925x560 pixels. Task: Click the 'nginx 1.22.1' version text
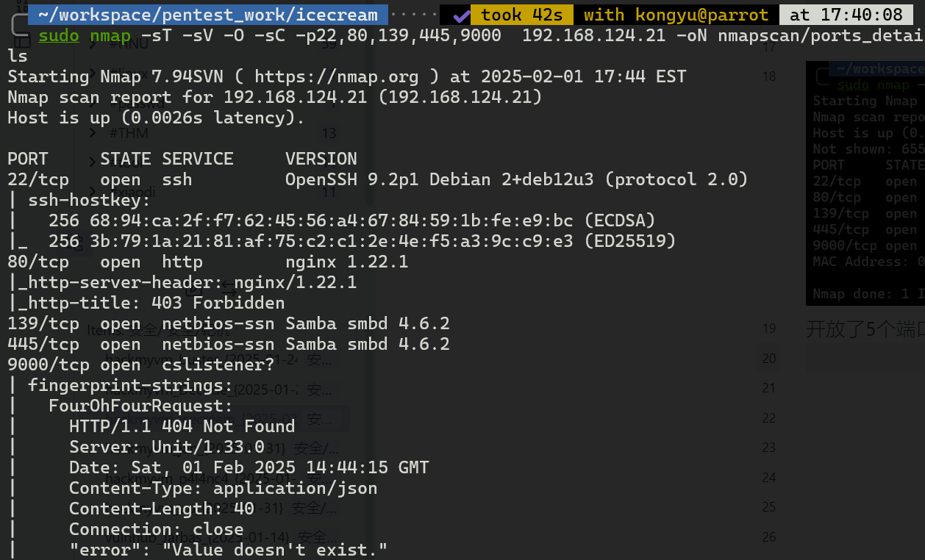pos(346,262)
